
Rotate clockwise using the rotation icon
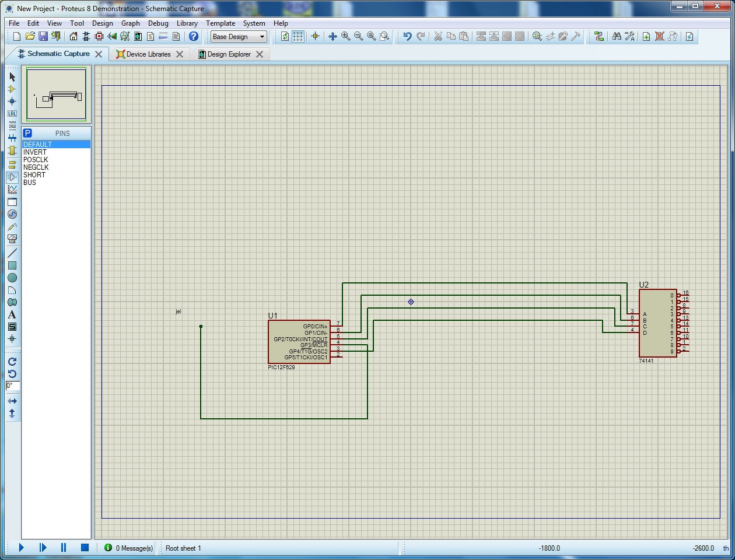point(12,362)
